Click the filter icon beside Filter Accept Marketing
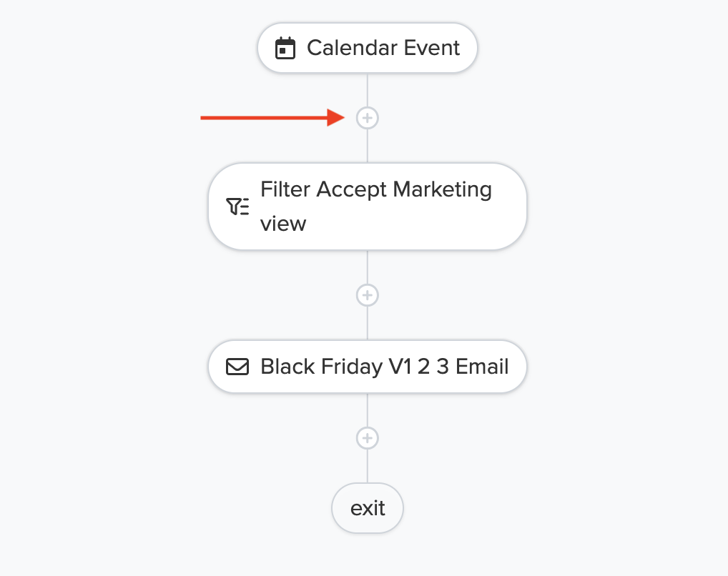 click(237, 207)
